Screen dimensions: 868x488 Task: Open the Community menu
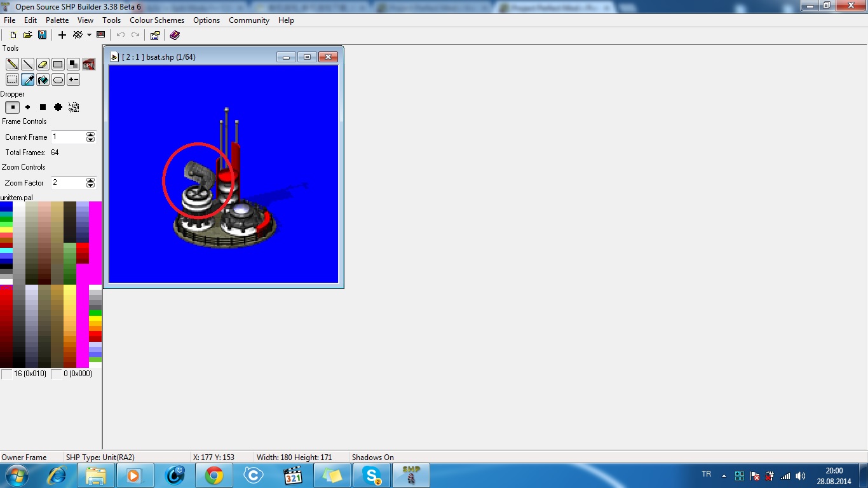249,20
